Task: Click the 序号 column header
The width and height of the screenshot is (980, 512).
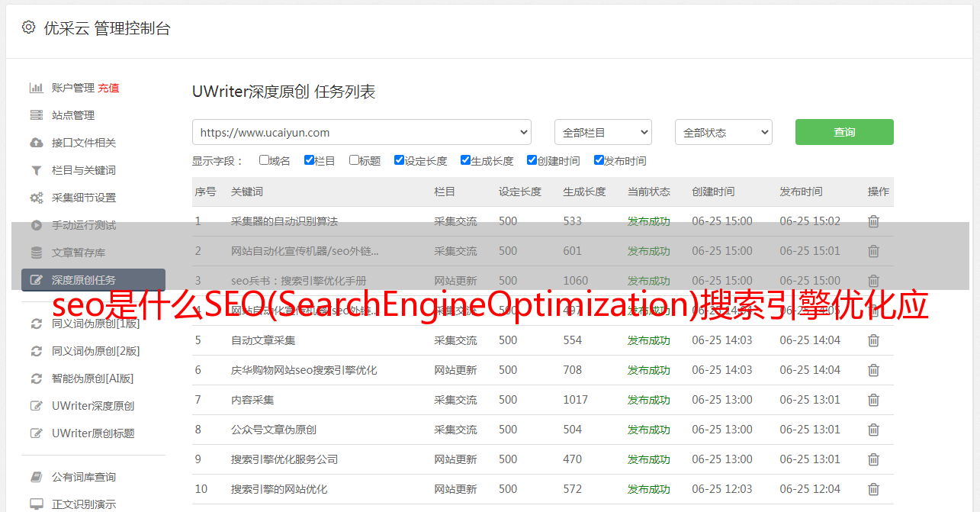Action: click(206, 192)
